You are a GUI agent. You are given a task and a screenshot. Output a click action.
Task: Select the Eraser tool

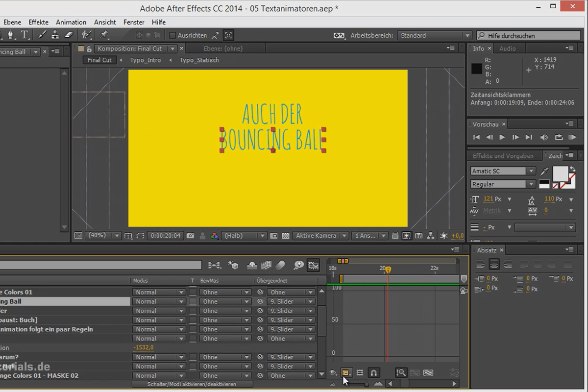[x=70, y=35]
